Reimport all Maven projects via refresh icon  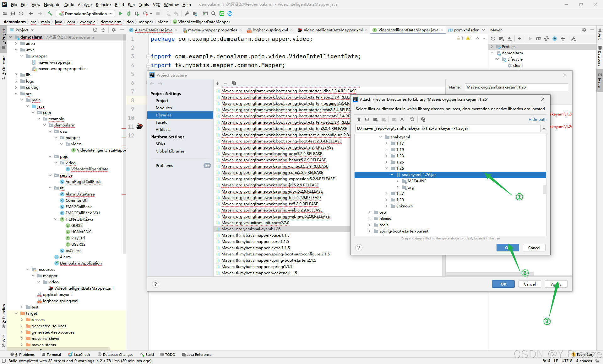pos(493,38)
